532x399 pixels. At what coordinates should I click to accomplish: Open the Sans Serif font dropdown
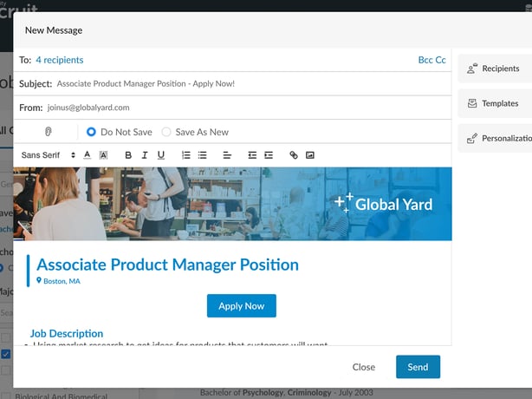tap(49, 155)
